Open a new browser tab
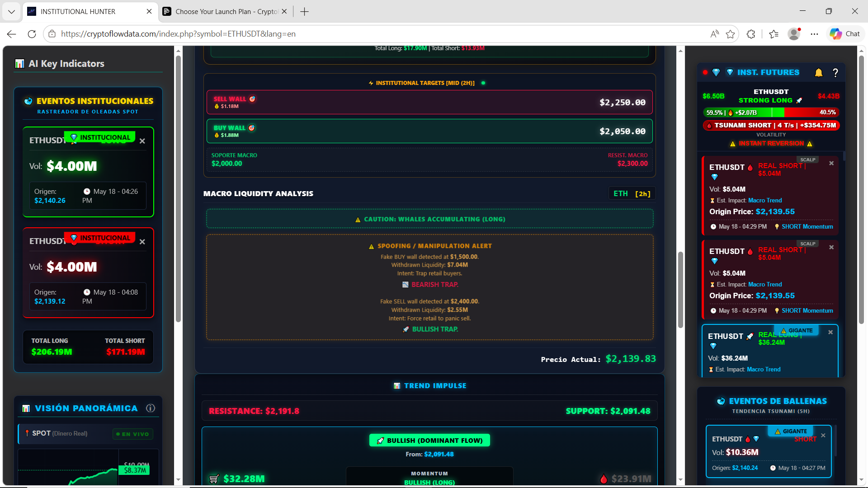 (x=304, y=11)
